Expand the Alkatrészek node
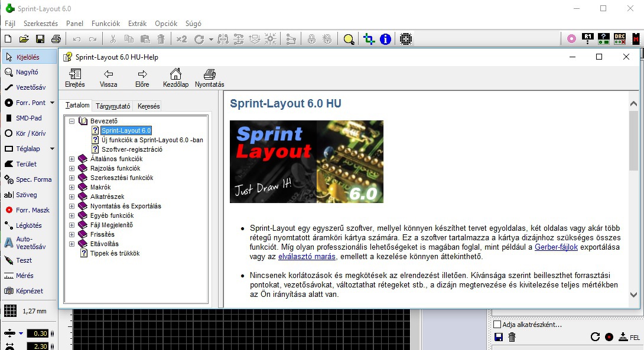The height and width of the screenshot is (350, 644). click(x=72, y=197)
